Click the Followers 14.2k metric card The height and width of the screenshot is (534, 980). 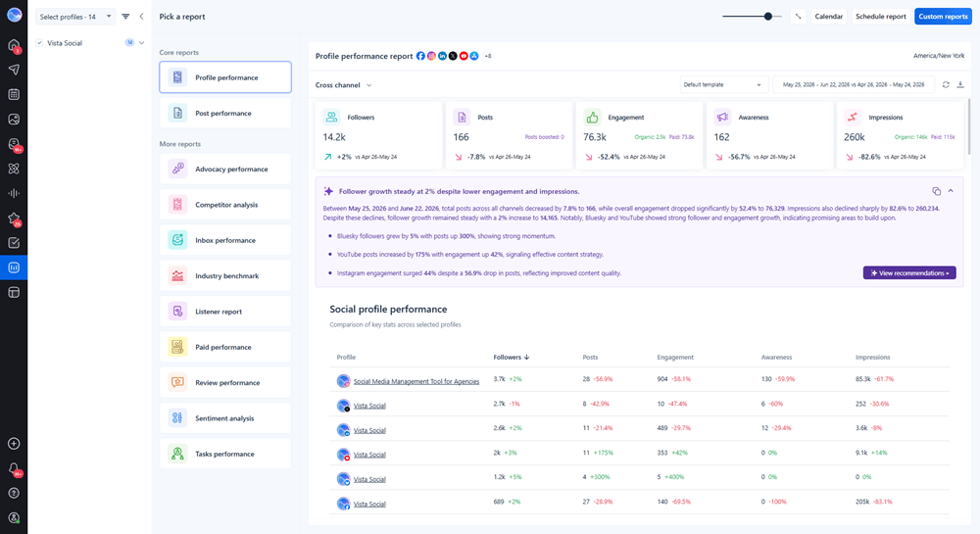point(378,135)
